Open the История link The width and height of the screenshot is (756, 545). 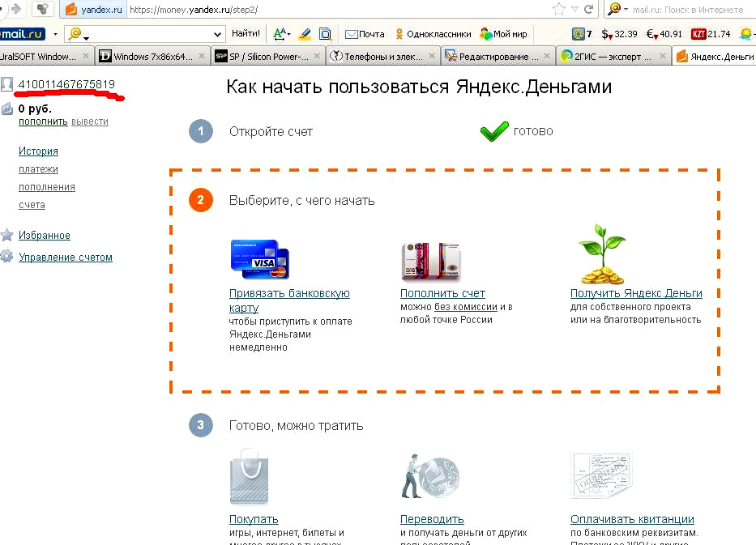(38, 151)
